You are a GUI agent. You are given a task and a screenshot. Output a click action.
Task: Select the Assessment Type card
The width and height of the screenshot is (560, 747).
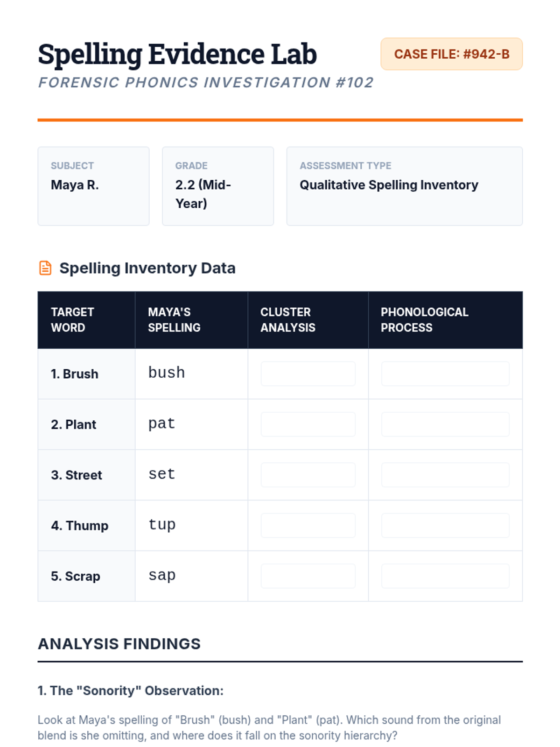pos(404,186)
